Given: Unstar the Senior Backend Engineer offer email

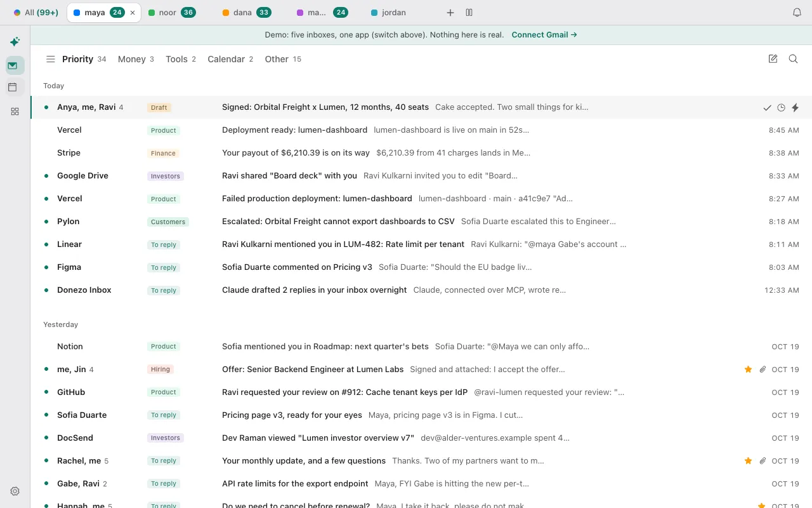Looking at the screenshot, I should tap(749, 369).
